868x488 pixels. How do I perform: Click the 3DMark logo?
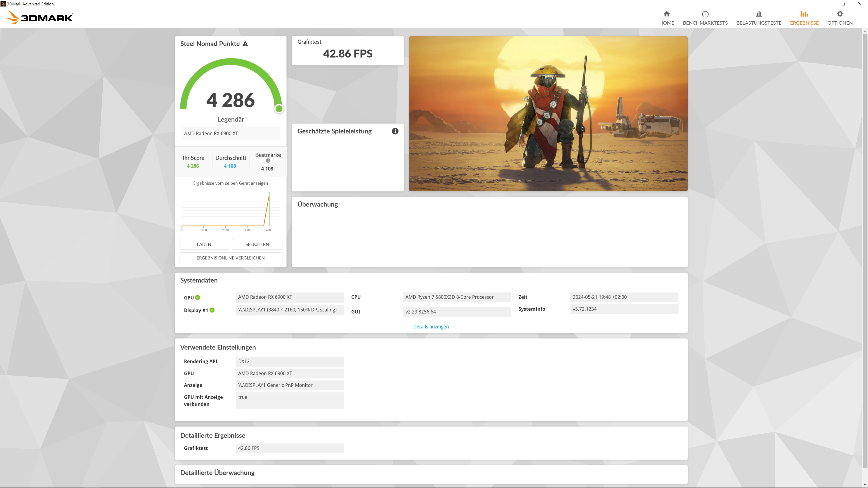pos(40,17)
